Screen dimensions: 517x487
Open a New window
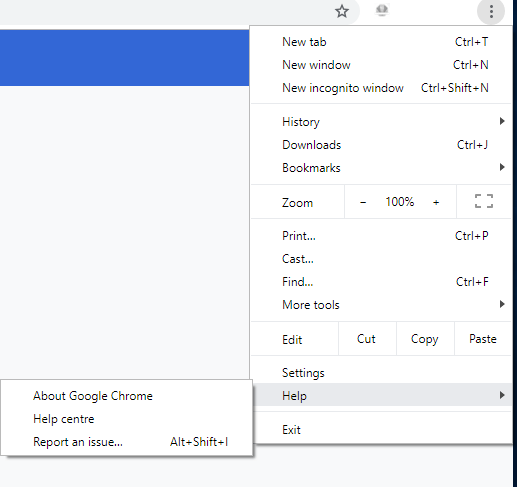382,65
